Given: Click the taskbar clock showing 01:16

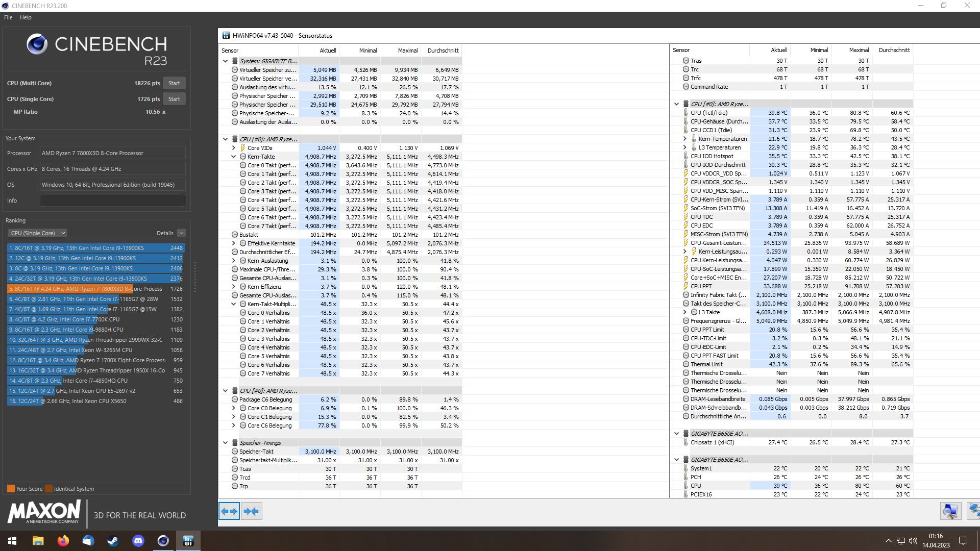Looking at the screenshot, I should click(936, 541).
